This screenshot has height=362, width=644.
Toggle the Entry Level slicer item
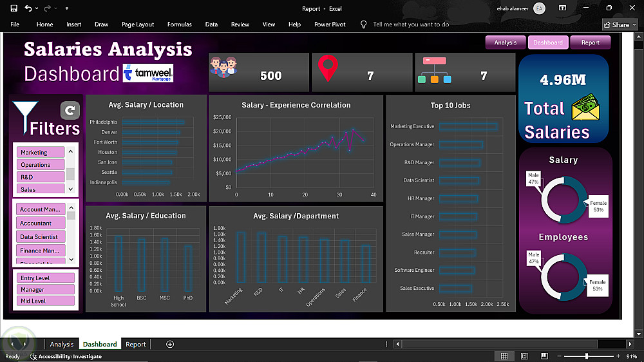(x=45, y=278)
